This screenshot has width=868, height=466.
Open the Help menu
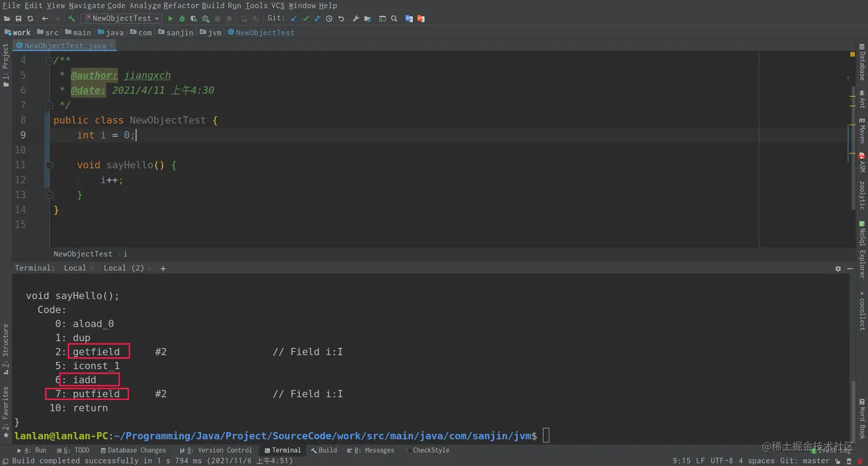(328, 5)
